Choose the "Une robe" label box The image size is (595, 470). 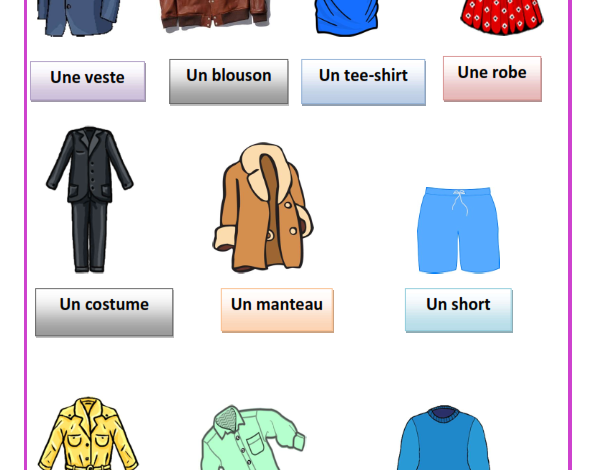click(x=492, y=79)
